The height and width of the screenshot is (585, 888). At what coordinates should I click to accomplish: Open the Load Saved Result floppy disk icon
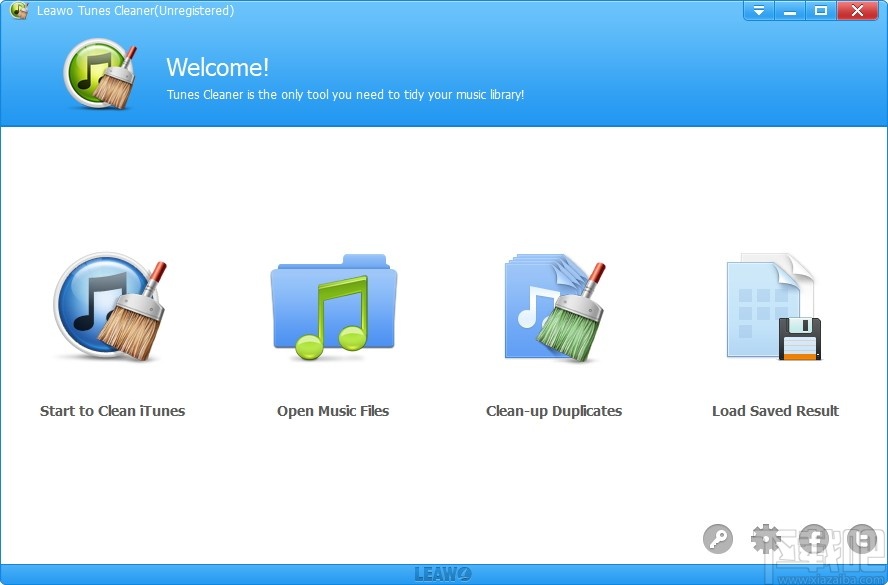pos(774,303)
